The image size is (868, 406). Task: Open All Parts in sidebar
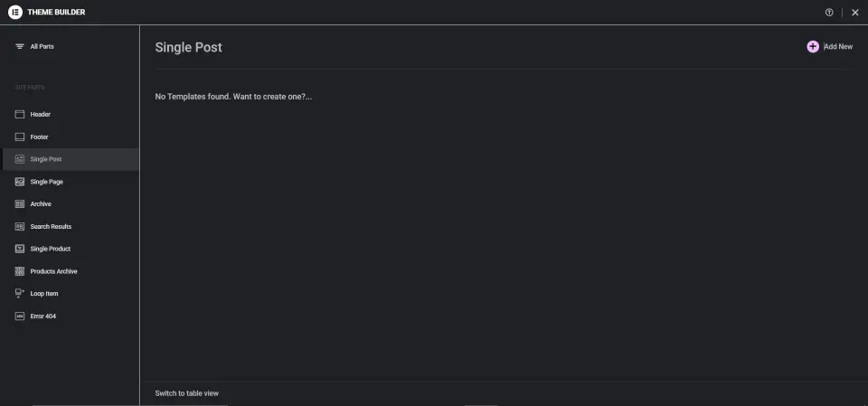[x=42, y=46]
